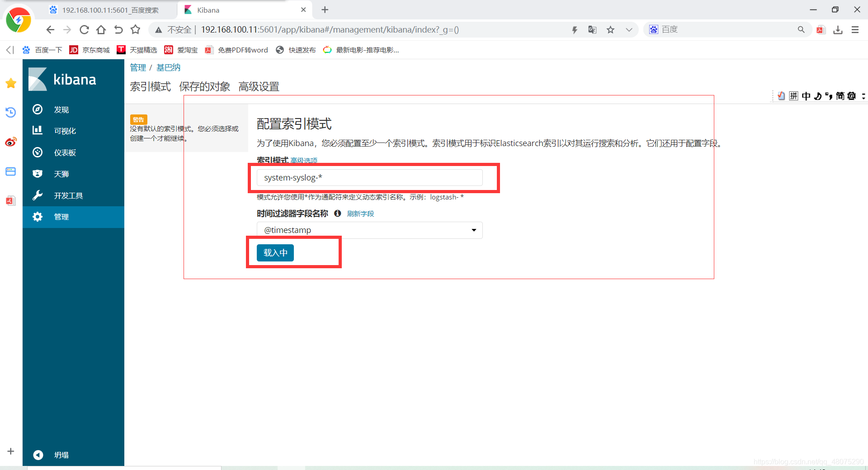Collapse the Kibana sidebar with arrow icon

tap(38, 455)
